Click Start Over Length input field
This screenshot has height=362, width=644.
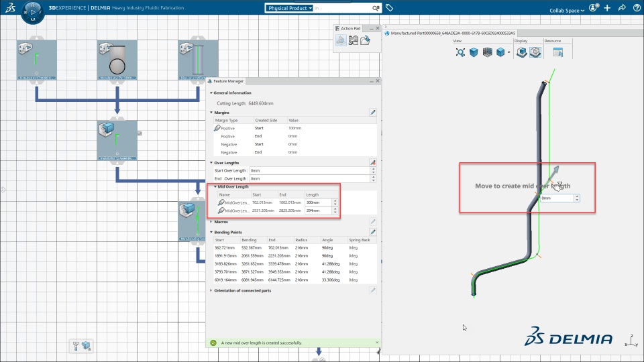point(309,170)
